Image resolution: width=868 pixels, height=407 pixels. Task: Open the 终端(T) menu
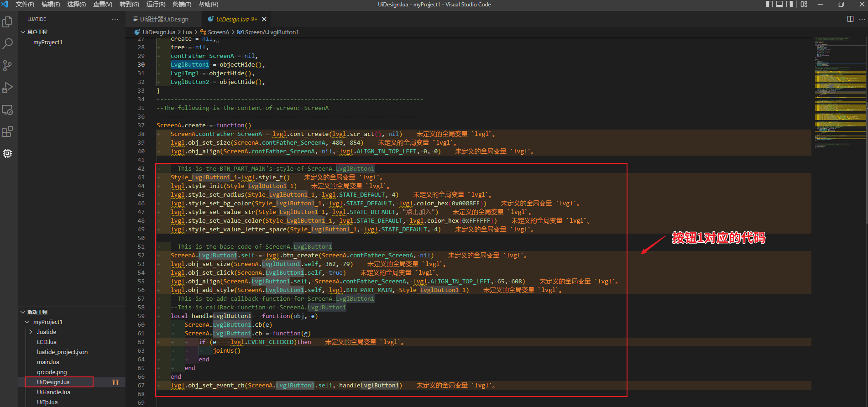pyautogui.click(x=182, y=5)
